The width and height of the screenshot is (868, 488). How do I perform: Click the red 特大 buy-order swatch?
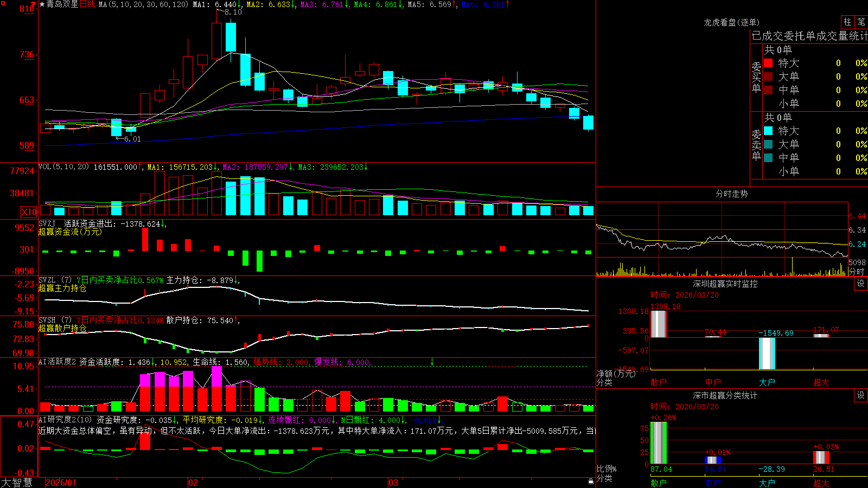(768, 63)
